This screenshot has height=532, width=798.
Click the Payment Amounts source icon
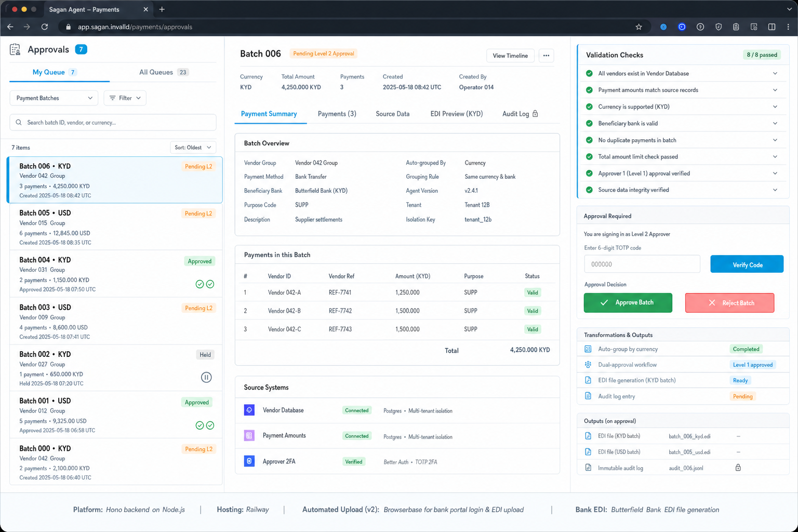249,435
